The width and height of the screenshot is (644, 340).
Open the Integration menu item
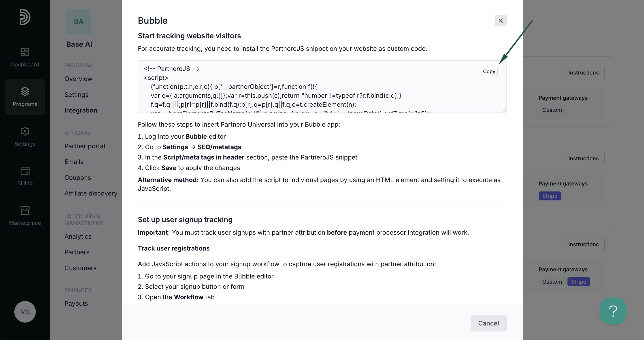[81, 110]
